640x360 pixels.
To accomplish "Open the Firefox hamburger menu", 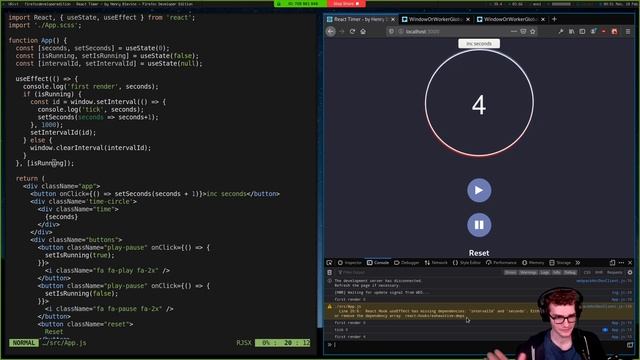I will 628,31.
